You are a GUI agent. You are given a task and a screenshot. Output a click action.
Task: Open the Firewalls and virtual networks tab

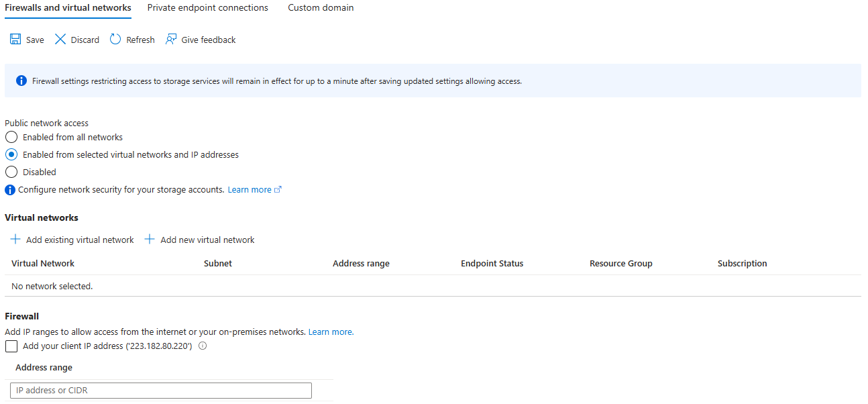pos(68,8)
